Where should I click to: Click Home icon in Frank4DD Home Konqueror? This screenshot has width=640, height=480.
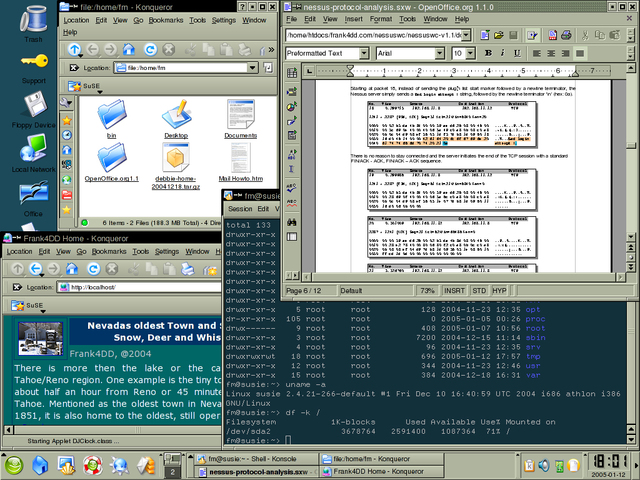coord(72,269)
